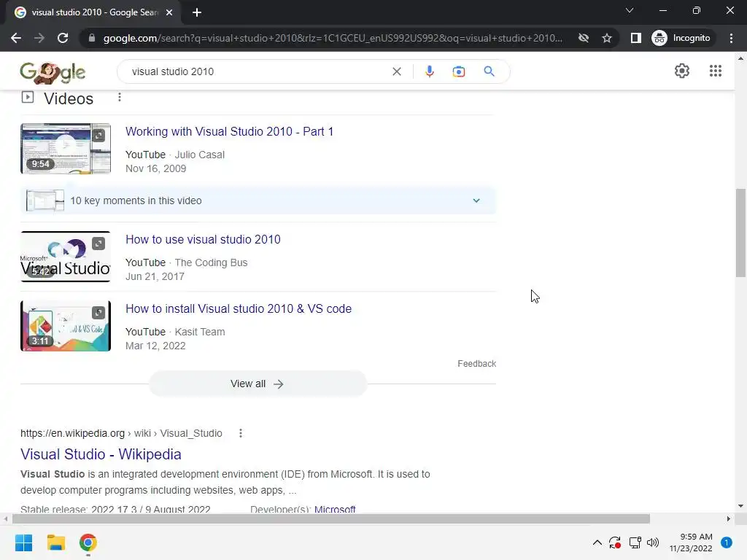Play the 9:54 video thumbnail

(66, 149)
